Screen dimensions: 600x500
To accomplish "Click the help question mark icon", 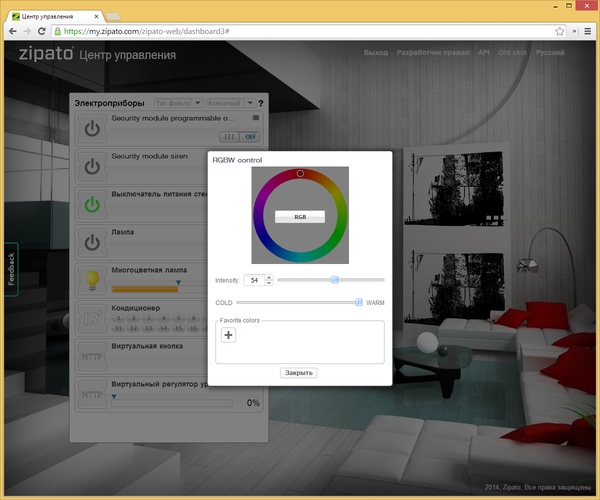I will tap(261, 103).
